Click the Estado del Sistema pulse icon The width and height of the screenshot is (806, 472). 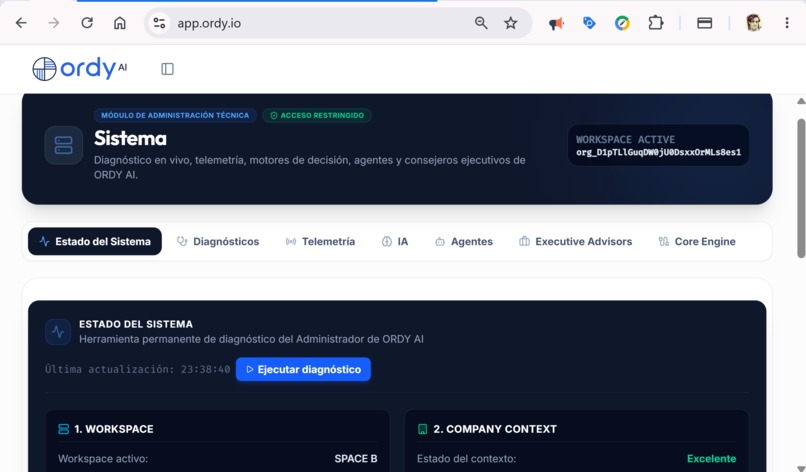point(58,332)
